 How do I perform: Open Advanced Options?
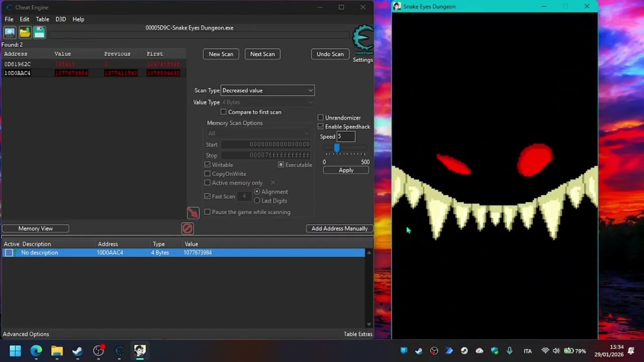point(26,334)
